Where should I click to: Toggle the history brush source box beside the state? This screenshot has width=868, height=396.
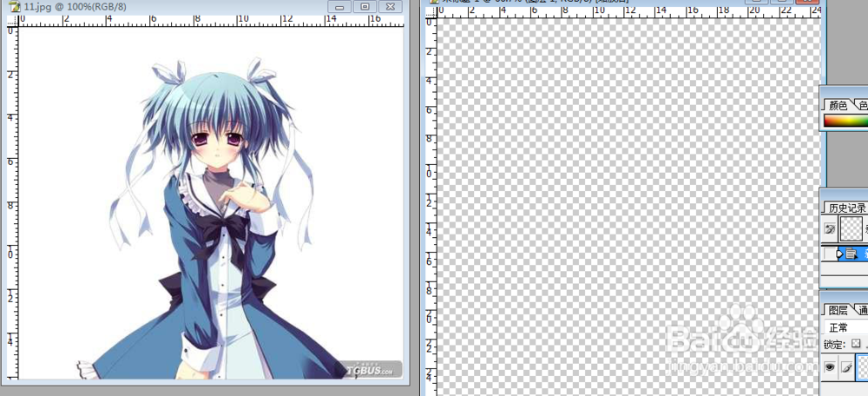click(x=829, y=254)
